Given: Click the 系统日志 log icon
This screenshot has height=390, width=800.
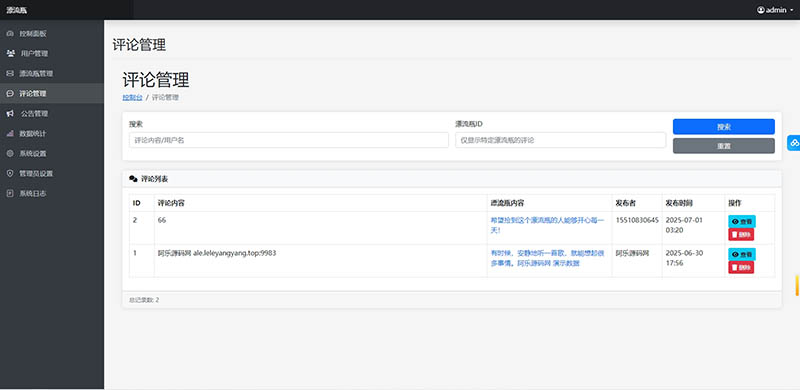Looking at the screenshot, I should [10, 193].
